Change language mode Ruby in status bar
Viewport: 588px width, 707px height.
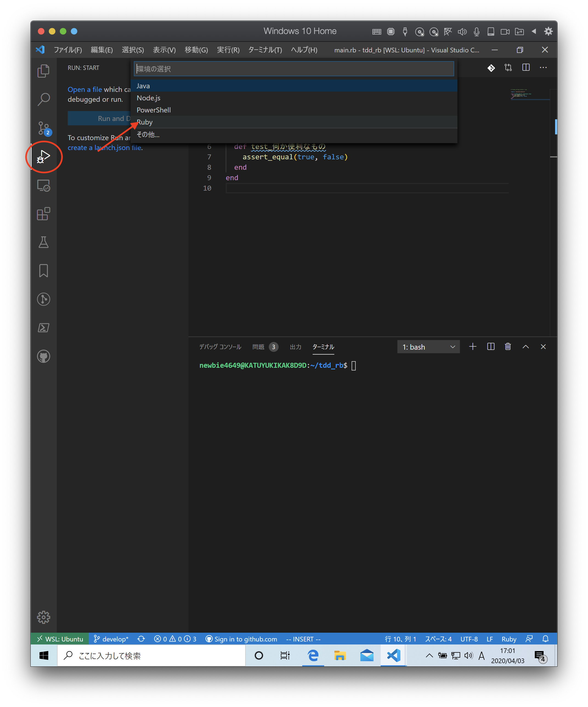tap(508, 639)
